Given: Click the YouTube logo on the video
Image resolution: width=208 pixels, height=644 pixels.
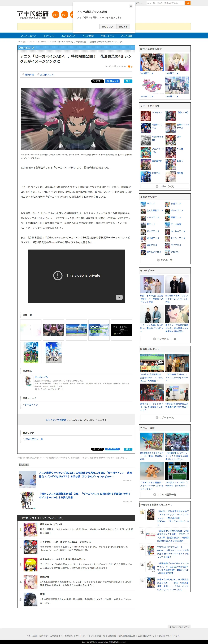Looking at the screenshot, I should tap(119, 297).
